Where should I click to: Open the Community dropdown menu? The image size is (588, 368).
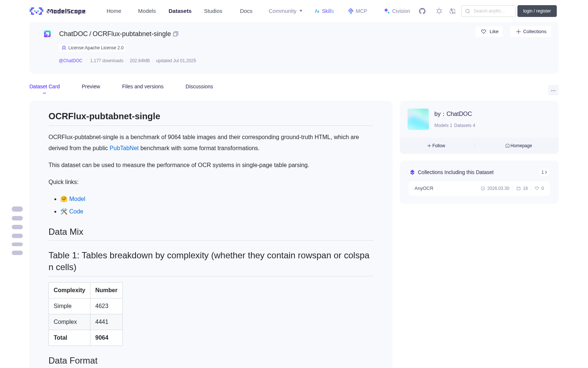[286, 11]
